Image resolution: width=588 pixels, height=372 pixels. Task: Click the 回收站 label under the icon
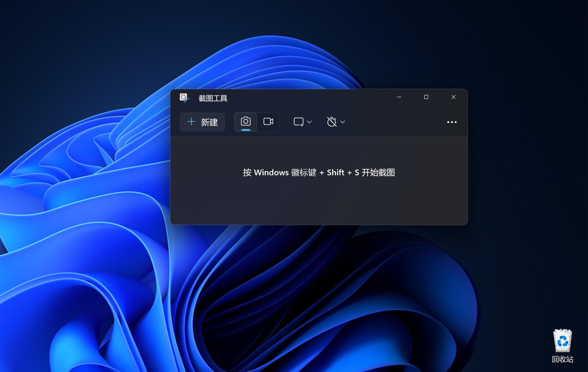click(562, 359)
